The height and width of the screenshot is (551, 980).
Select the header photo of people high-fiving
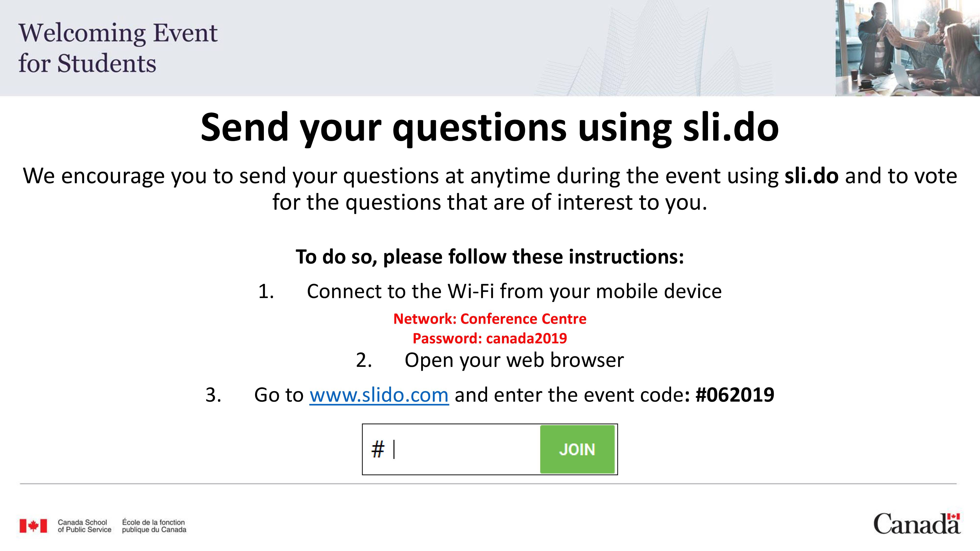(x=907, y=48)
